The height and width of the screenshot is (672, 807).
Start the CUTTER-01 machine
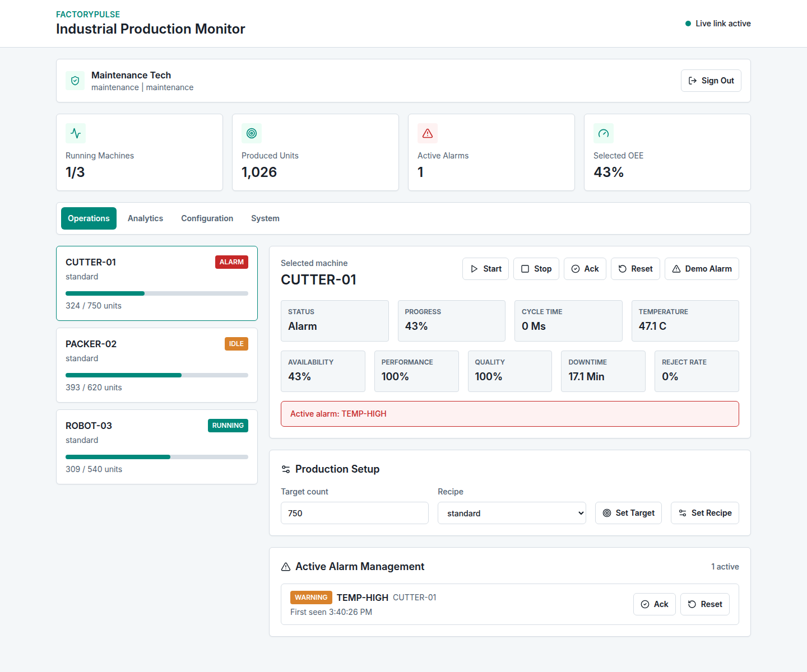tap(486, 269)
